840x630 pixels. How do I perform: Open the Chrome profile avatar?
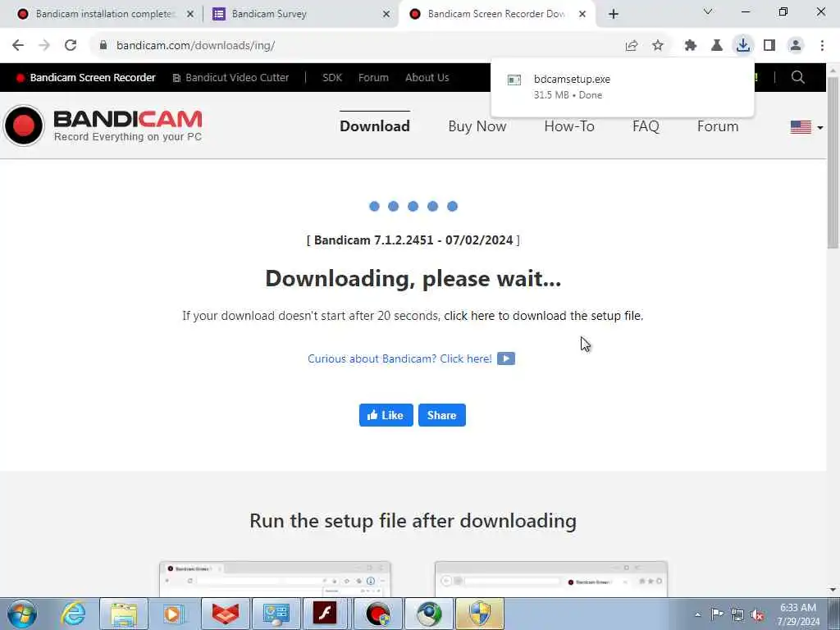pos(796,46)
